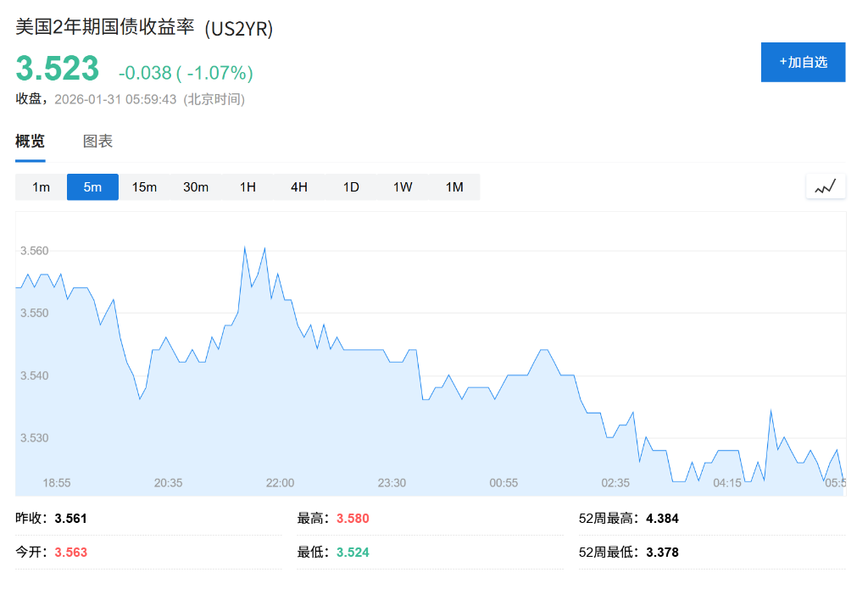Open the 图表 tab

point(97,142)
